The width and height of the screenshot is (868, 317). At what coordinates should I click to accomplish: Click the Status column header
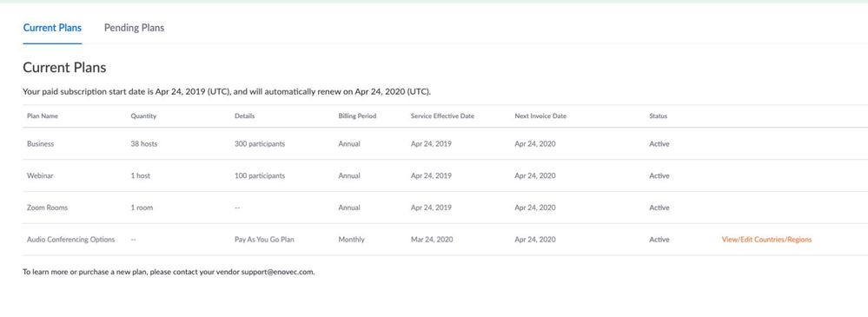tap(659, 116)
